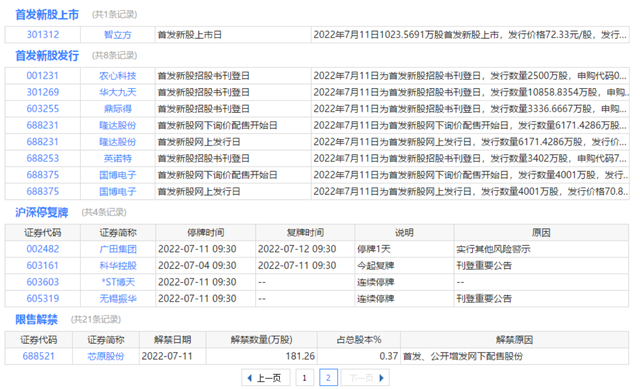Click code 688231 in 网下询价配售开始日 row
640x389 pixels.
pos(43,125)
